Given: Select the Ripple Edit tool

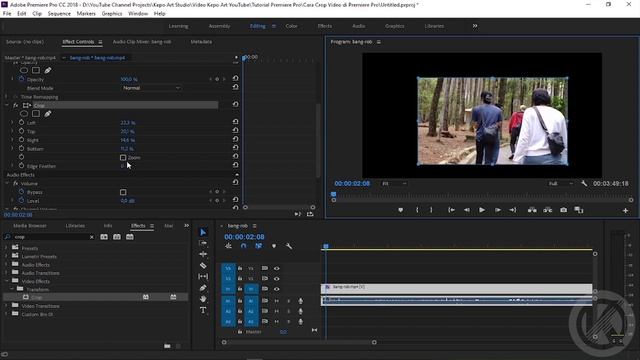Looking at the screenshot, I should 203,254.
